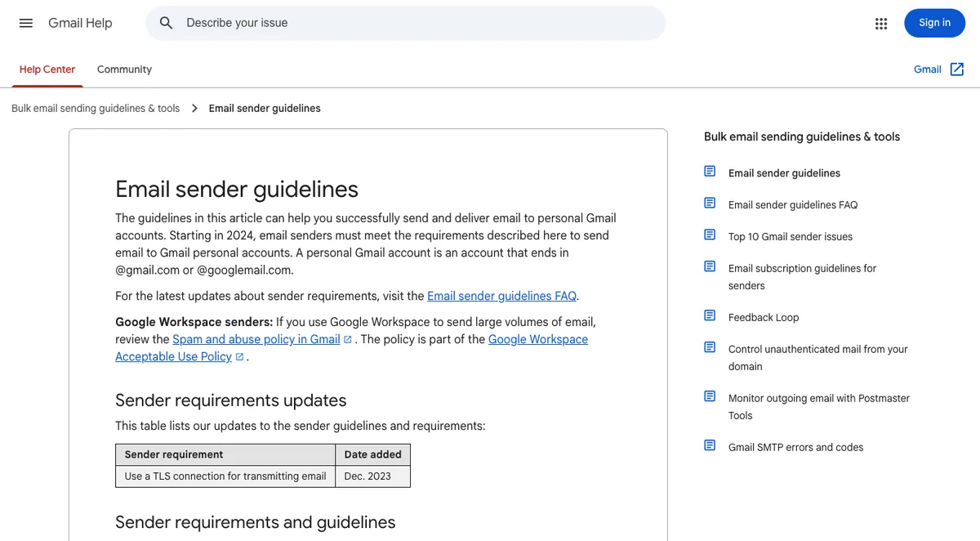Click the article icon beside Gmail SMTP errors

(x=710, y=446)
